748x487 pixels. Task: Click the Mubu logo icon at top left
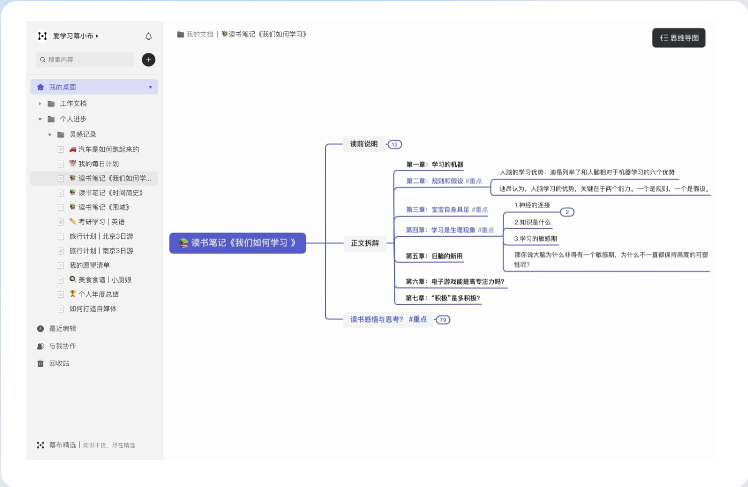click(x=42, y=36)
